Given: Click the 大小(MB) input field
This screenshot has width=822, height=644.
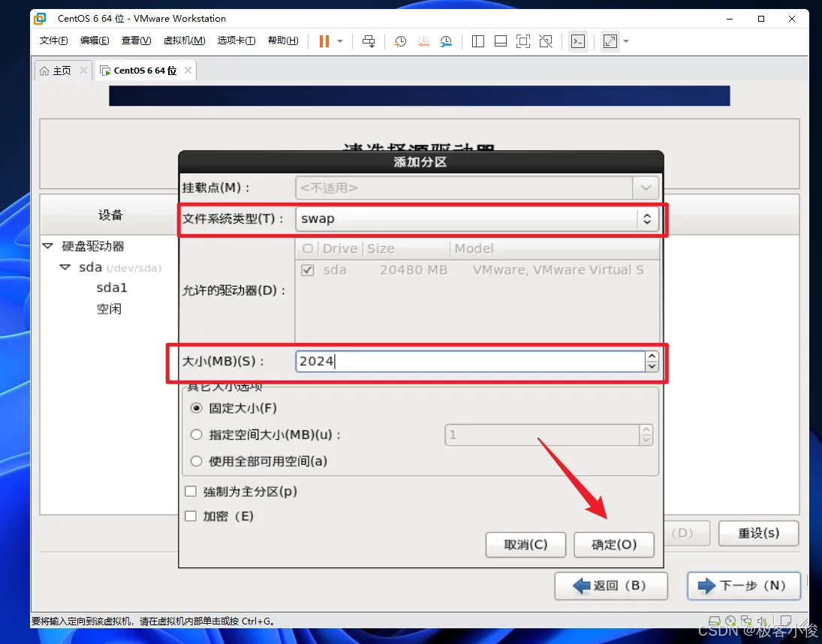Looking at the screenshot, I should [470, 362].
